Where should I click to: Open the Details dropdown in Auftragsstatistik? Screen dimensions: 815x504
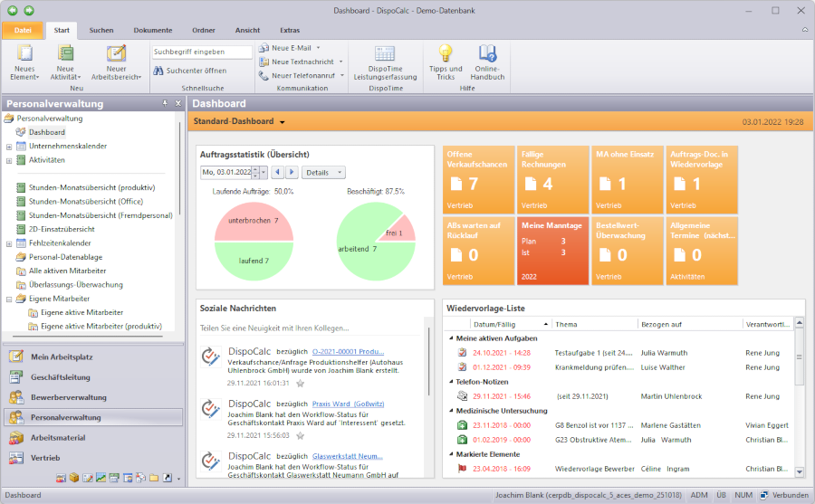(323, 172)
